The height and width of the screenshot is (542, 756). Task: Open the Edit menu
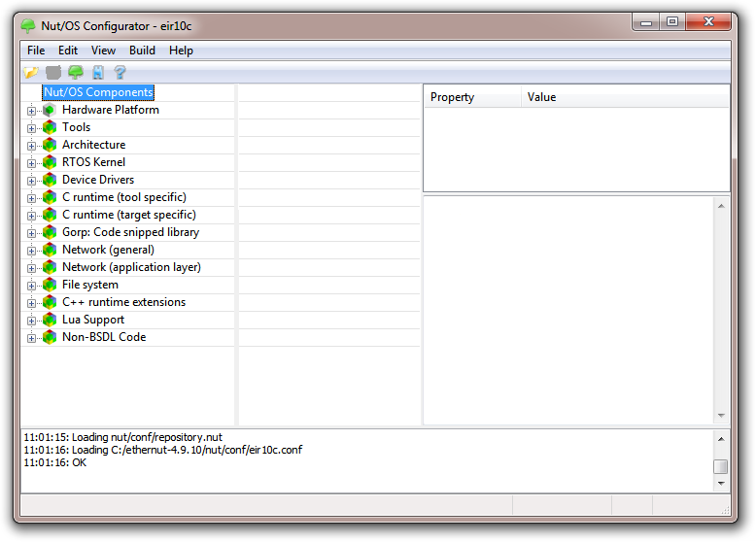68,51
